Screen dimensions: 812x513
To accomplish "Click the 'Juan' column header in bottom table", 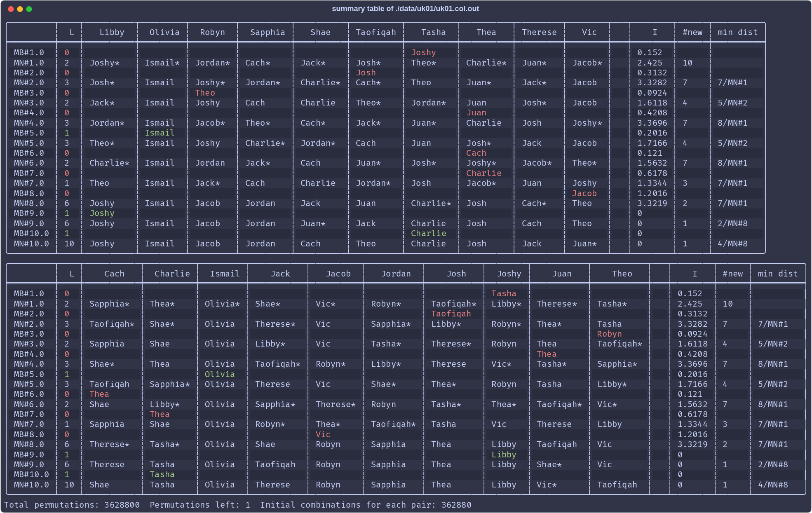I will click(x=562, y=274).
